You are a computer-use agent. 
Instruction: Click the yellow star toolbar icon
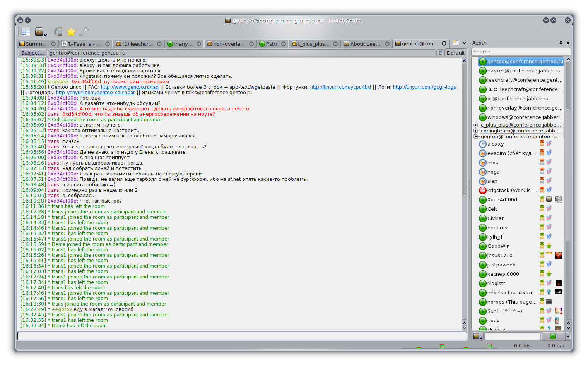point(71,32)
